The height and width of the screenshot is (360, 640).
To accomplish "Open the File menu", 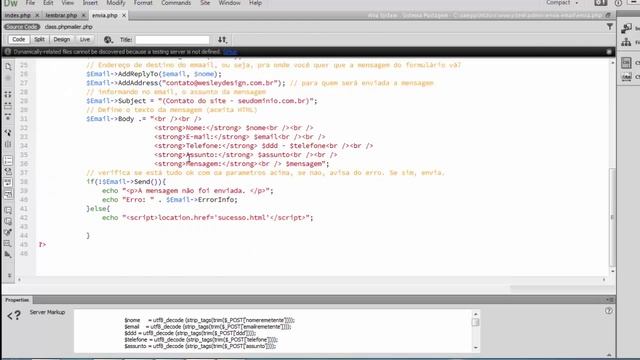I will (x=30, y=3).
